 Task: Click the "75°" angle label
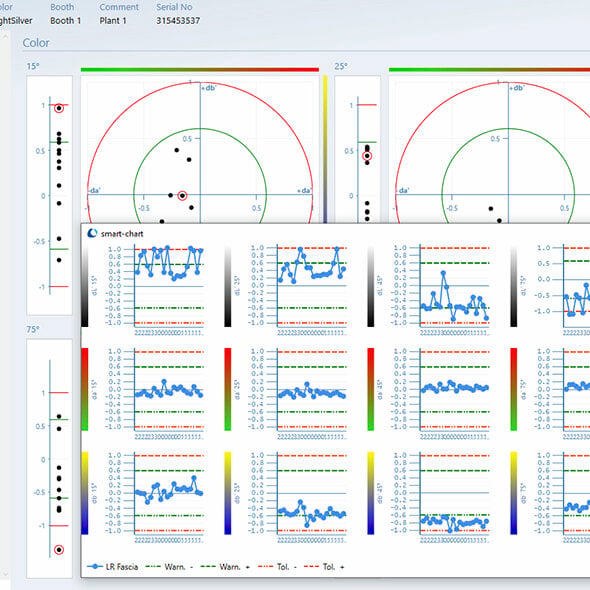pyautogui.click(x=33, y=329)
